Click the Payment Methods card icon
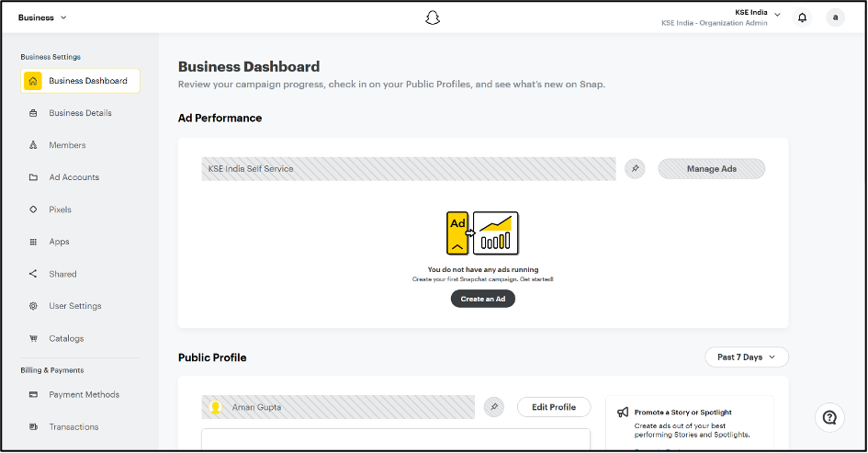Screen dimensions: 868x453 33,395
